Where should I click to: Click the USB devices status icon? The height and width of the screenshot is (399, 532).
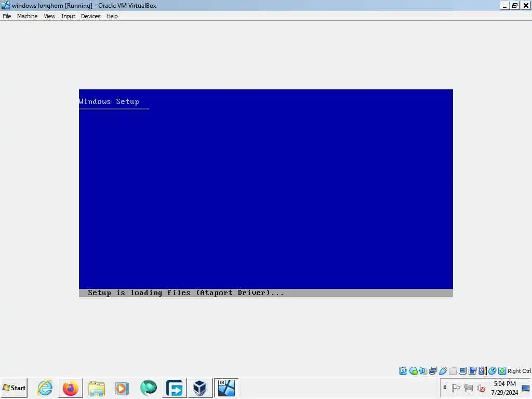tap(443, 371)
